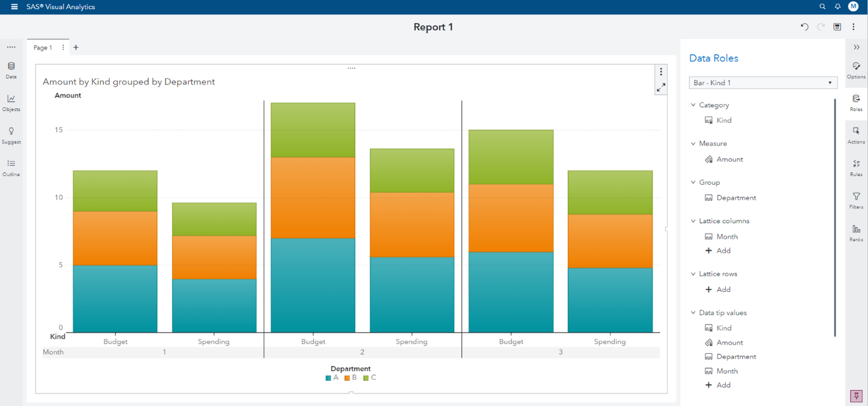Open the Outline pane
Image resolution: width=868 pixels, height=406 pixels.
pyautogui.click(x=11, y=168)
